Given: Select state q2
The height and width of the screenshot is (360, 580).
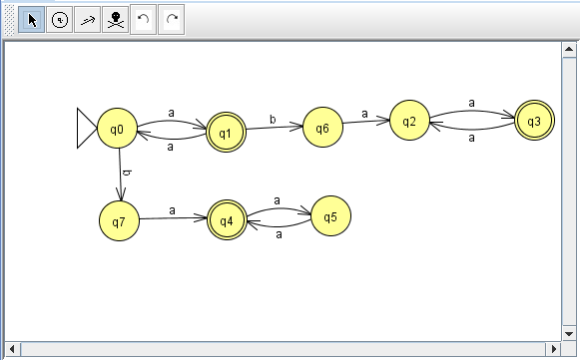Looking at the screenshot, I should (409, 120).
